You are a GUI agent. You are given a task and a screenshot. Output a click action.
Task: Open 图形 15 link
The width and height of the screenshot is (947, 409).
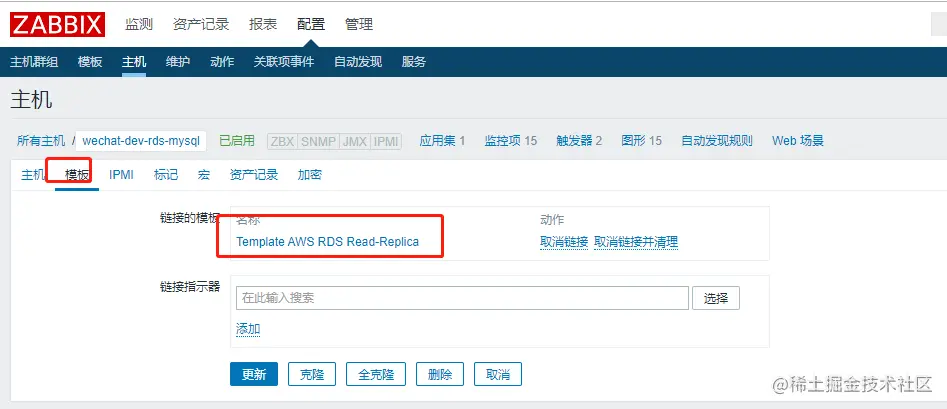(x=641, y=141)
